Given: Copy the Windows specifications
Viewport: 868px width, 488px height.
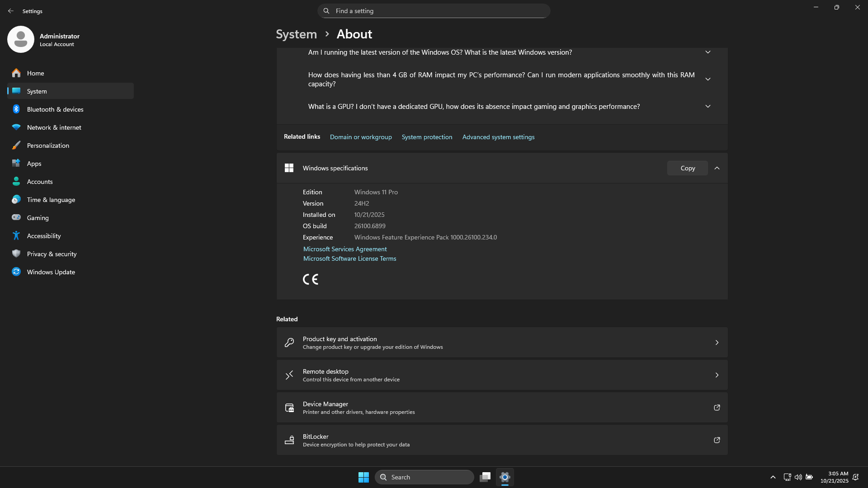Looking at the screenshot, I should [687, 168].
